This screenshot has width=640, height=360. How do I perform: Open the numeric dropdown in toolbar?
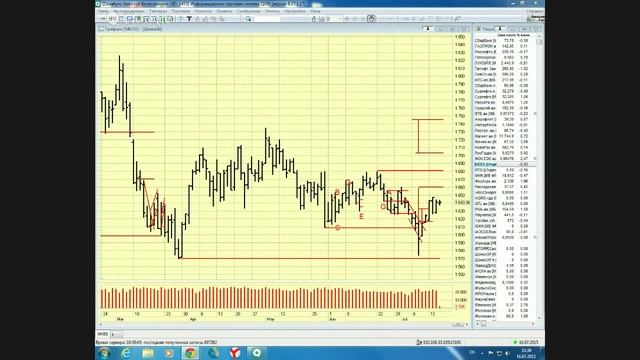tap(333, 19)
